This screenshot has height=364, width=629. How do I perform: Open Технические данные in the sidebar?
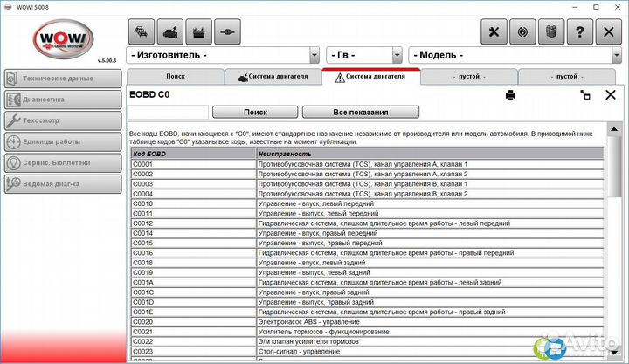click(x=62, y=78)
